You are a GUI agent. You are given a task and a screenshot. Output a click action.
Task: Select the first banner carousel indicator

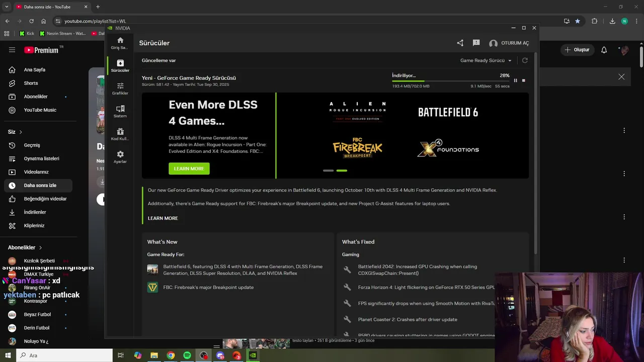328,170
